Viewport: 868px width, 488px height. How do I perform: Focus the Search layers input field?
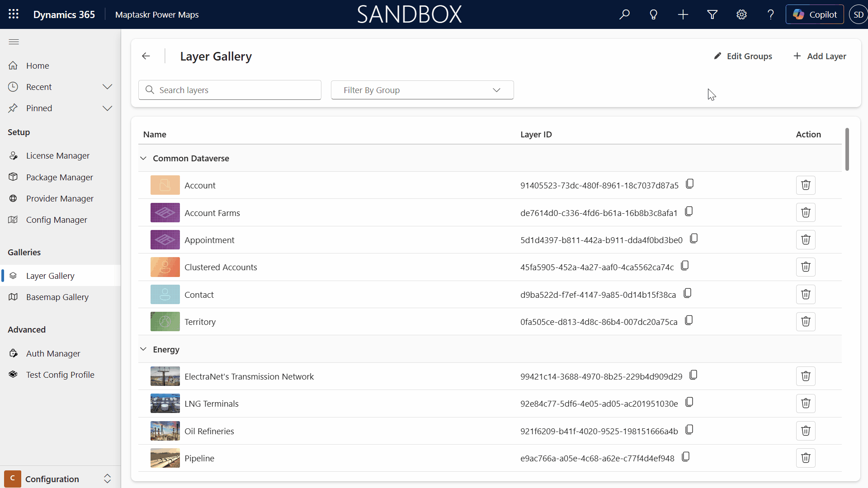pos(230,90)
